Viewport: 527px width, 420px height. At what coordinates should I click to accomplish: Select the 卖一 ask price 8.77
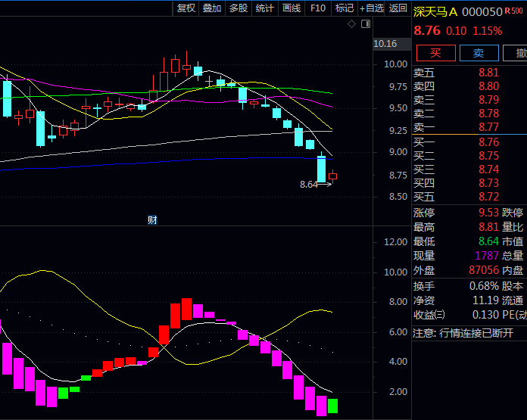point(488,127)
